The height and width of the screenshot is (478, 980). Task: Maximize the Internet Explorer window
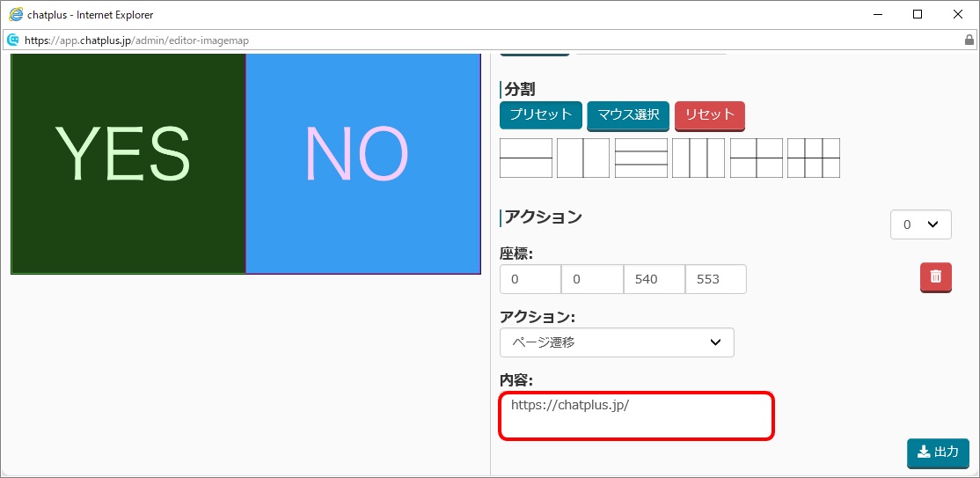tap(918, 14)
